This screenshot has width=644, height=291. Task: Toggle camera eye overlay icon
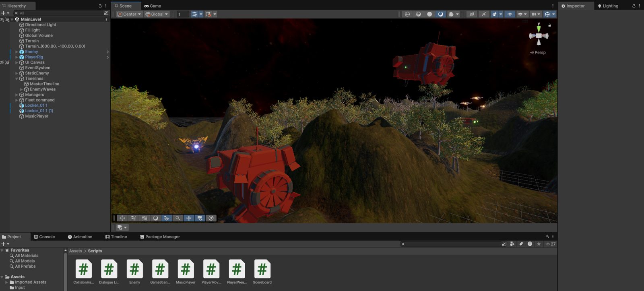pyautogui.click(x=200, y=218)
